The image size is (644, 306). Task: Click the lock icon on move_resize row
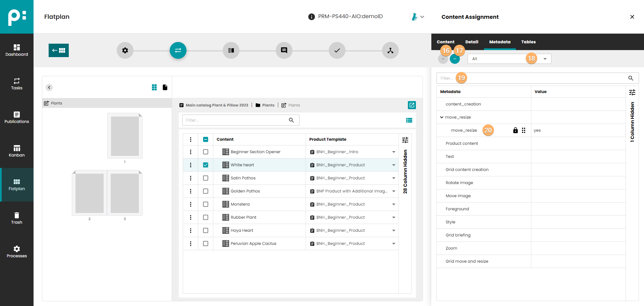point(516,130)
